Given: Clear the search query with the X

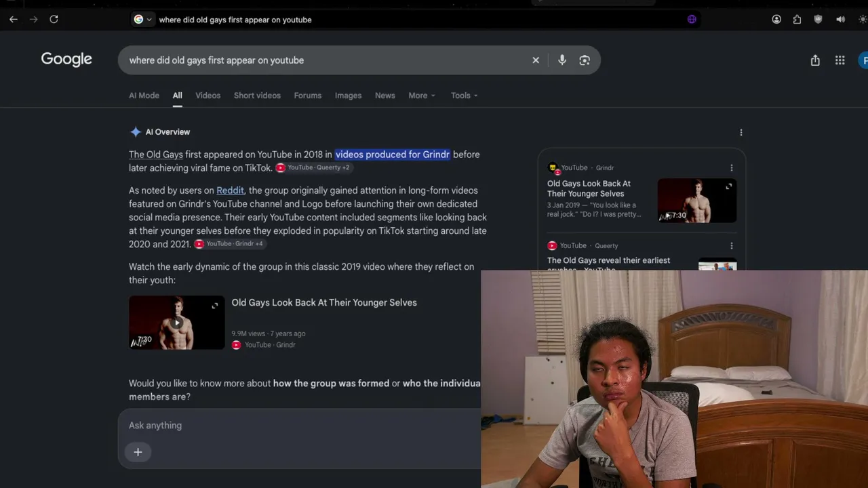Looking at the screenshot, I should 536,60.
